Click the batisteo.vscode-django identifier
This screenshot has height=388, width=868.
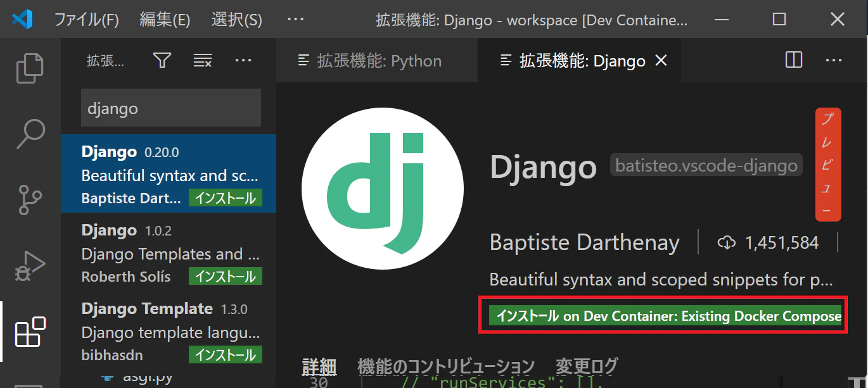(706, 166)
